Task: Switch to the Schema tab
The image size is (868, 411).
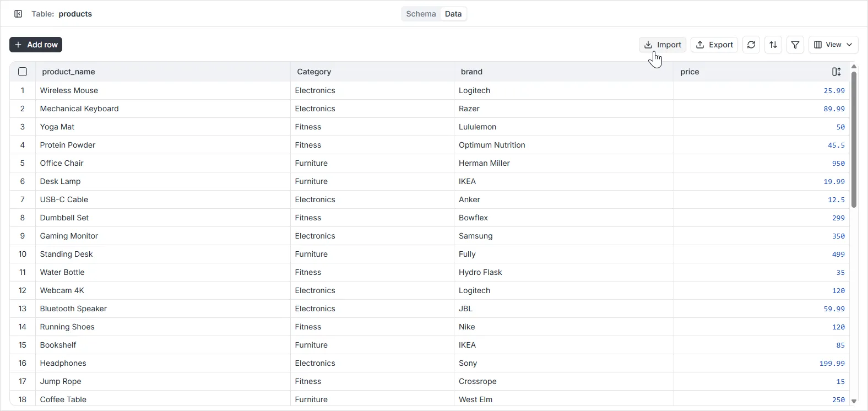Action: pos(421,14)
